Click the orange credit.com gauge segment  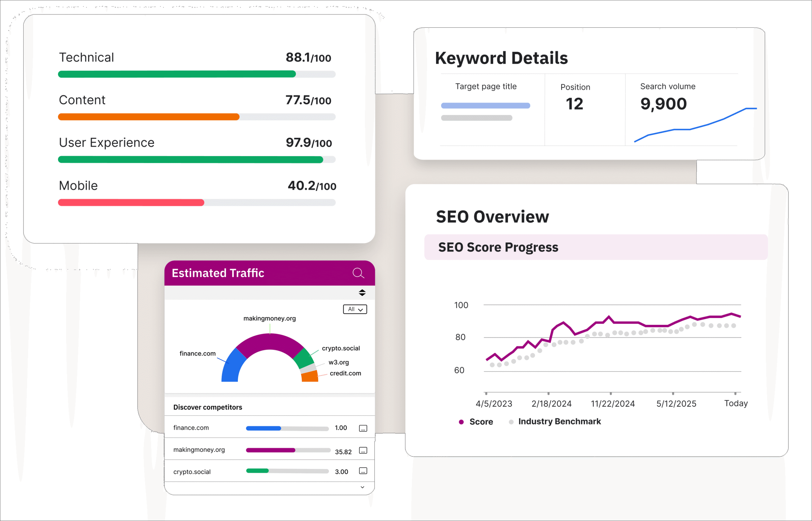click(310, 377)
